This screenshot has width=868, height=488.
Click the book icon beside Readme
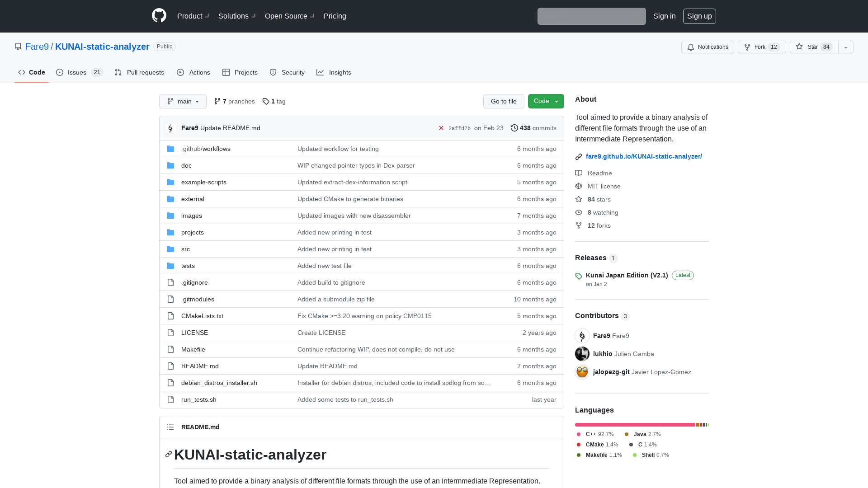click(x=579, y=173)
